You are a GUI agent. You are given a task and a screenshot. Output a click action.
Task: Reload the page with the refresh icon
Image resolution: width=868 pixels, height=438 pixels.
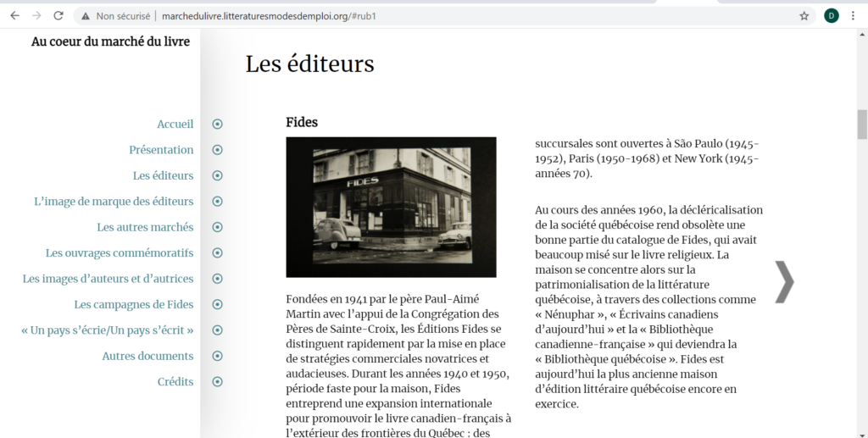click(58, 16)
